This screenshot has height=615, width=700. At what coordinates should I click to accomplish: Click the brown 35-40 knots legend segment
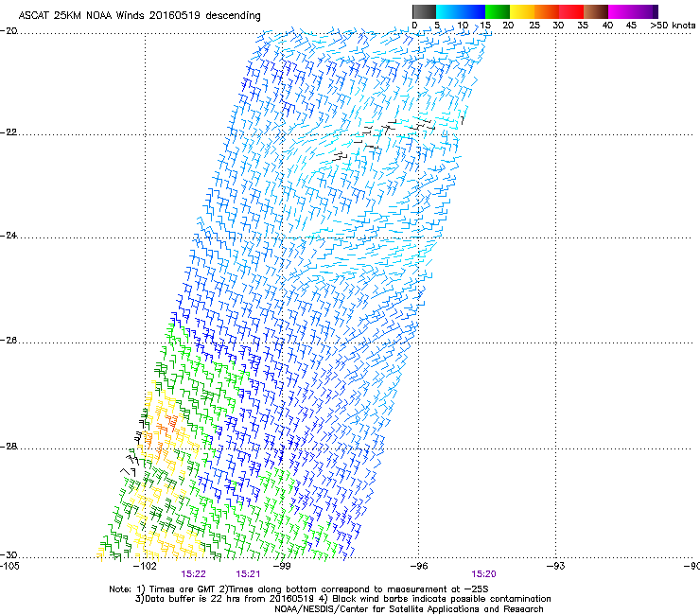click(x=596, y=11)
